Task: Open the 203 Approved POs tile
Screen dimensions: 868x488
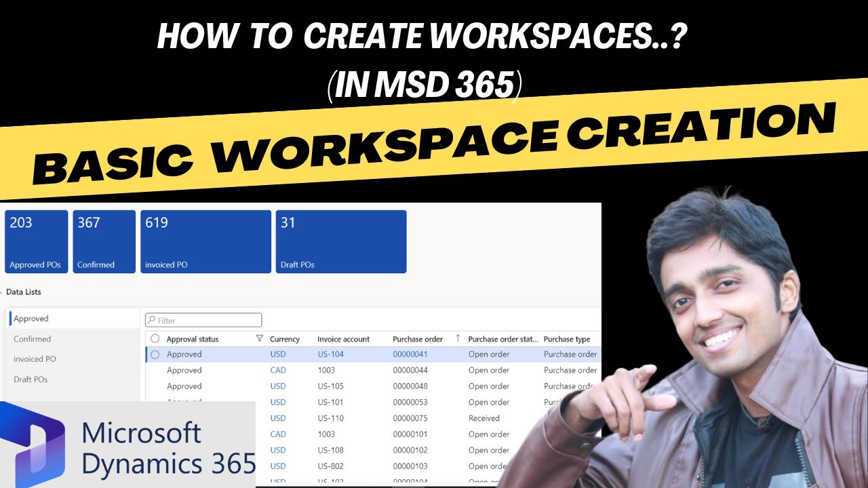Action: pos(37,241)
